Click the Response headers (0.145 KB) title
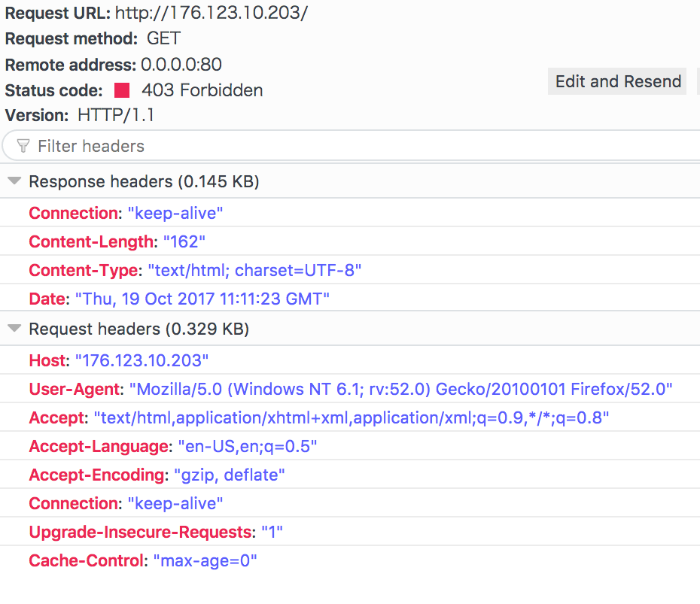 [x=144, y=181]
